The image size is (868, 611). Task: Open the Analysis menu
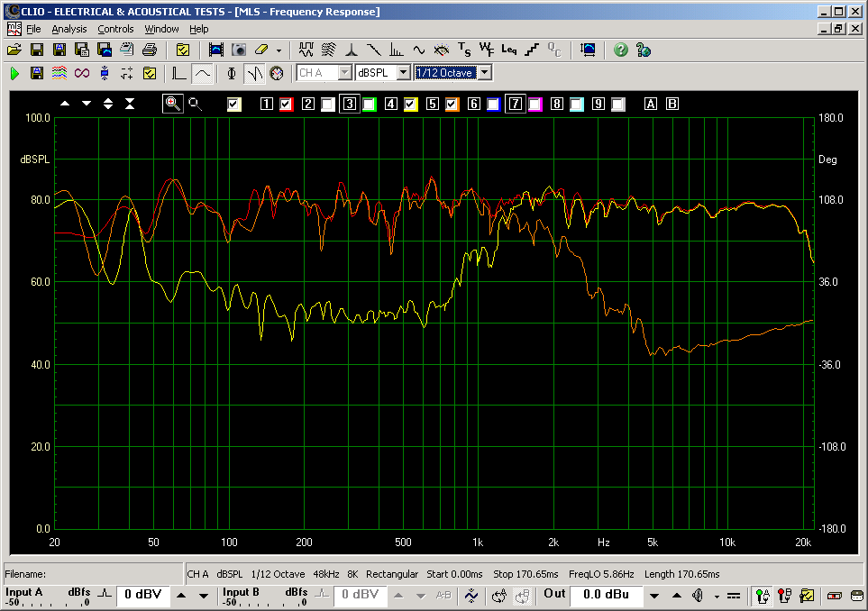[69, 29]
